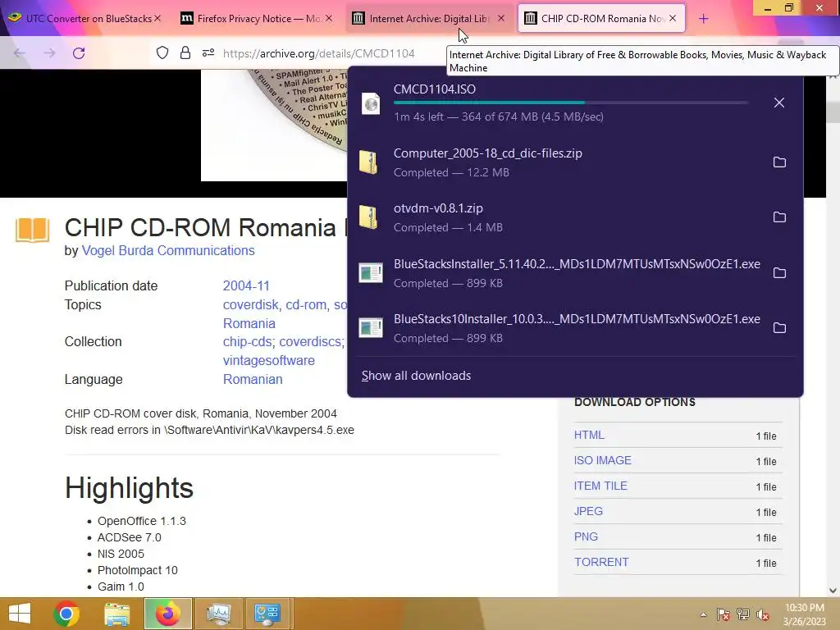Viewport: 840px width, 630px height.
Task: Launch Google Chrome from taskbar
Action: pyautogui.click(x=66, y=614)
